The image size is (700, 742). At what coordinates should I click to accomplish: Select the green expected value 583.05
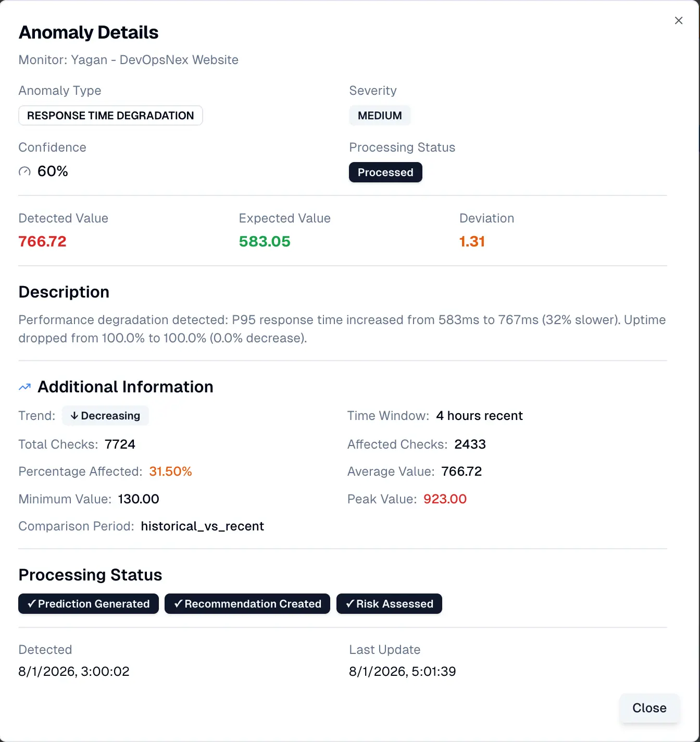[x=265, y=242]
